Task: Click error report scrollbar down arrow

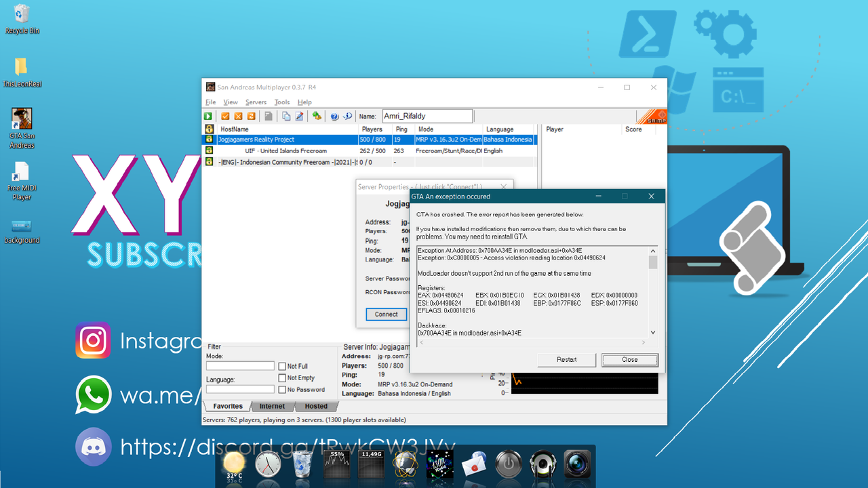Action: pyautogui.click(x=653, y=332)
